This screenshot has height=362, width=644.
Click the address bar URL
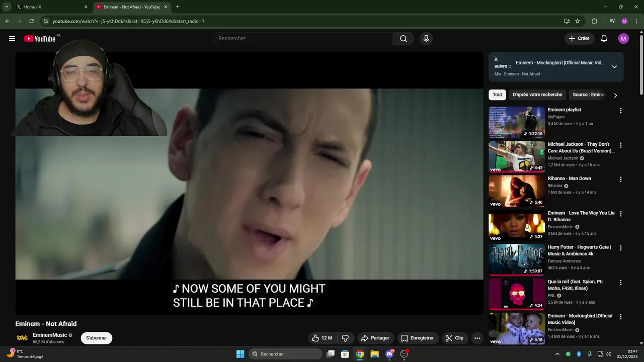[x=128, y=21]
